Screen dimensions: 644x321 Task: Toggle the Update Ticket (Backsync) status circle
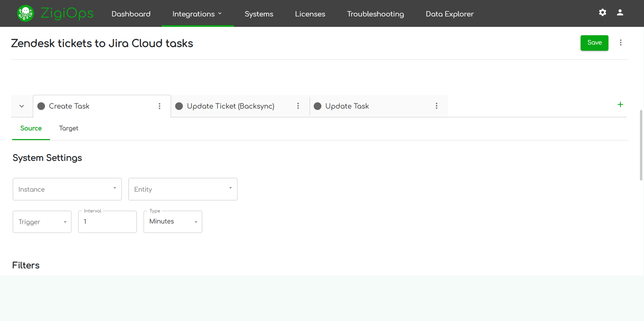click(x=179, y=106)
